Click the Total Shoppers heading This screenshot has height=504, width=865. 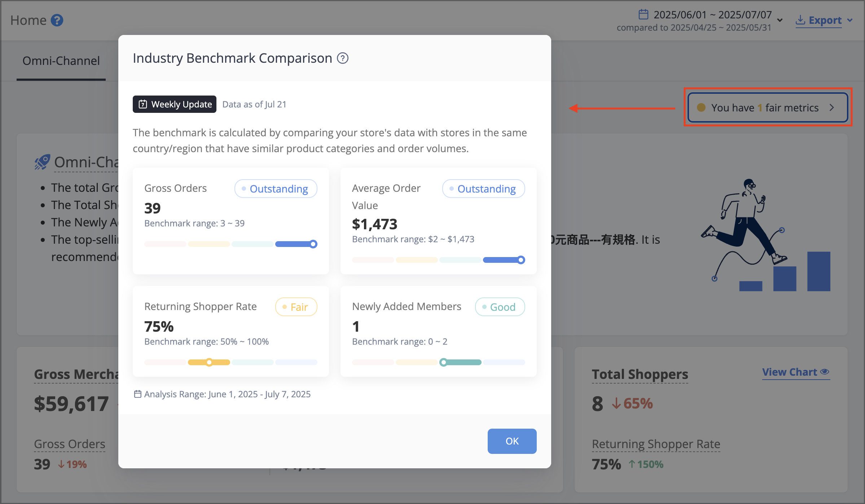click(x=640, y=374)
